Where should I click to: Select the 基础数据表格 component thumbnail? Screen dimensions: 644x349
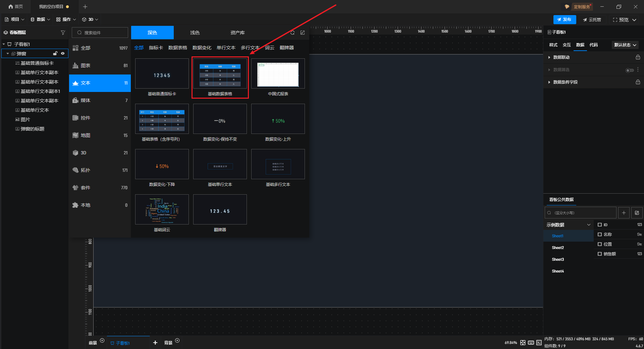coord(220,74)
